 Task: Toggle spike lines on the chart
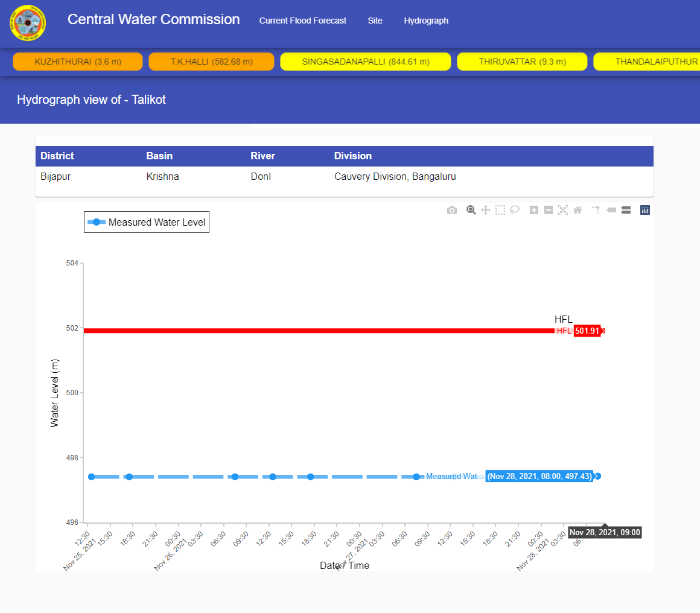coord(596,210)
